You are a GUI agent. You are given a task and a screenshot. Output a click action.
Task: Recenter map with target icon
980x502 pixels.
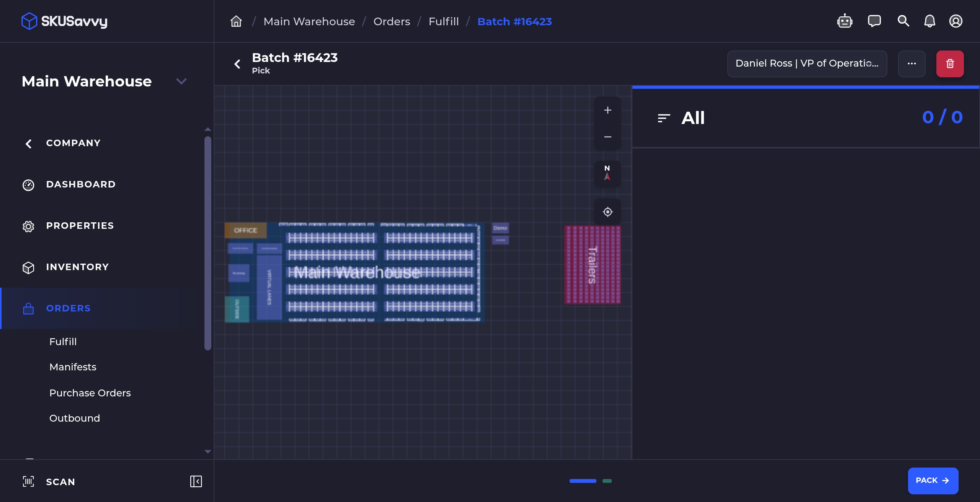coord(608,212)
